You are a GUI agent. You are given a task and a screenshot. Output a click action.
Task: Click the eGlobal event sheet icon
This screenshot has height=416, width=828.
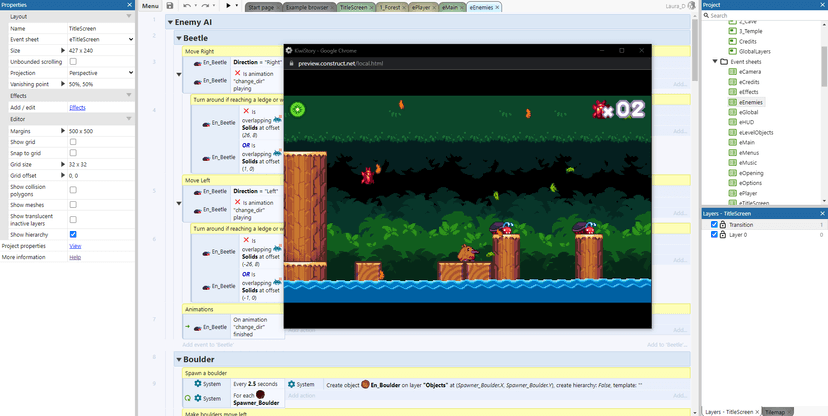pos(732,112)
